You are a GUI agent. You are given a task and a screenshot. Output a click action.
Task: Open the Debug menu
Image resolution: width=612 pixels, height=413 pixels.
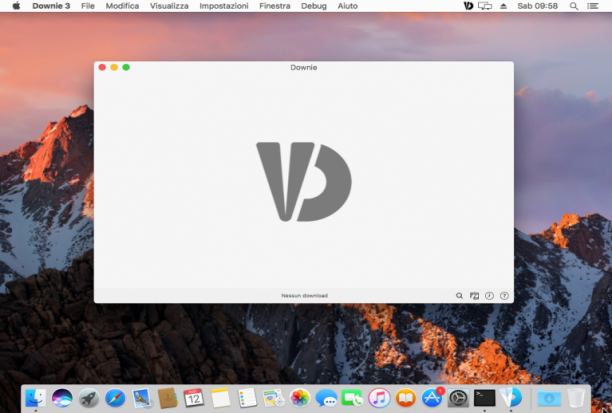[x=314, y=6]
